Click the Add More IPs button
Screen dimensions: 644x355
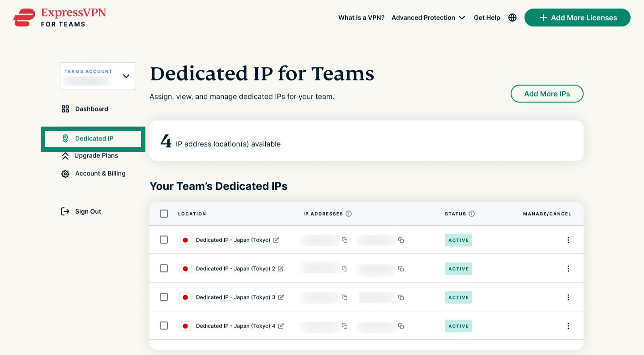tap(547, 94)
